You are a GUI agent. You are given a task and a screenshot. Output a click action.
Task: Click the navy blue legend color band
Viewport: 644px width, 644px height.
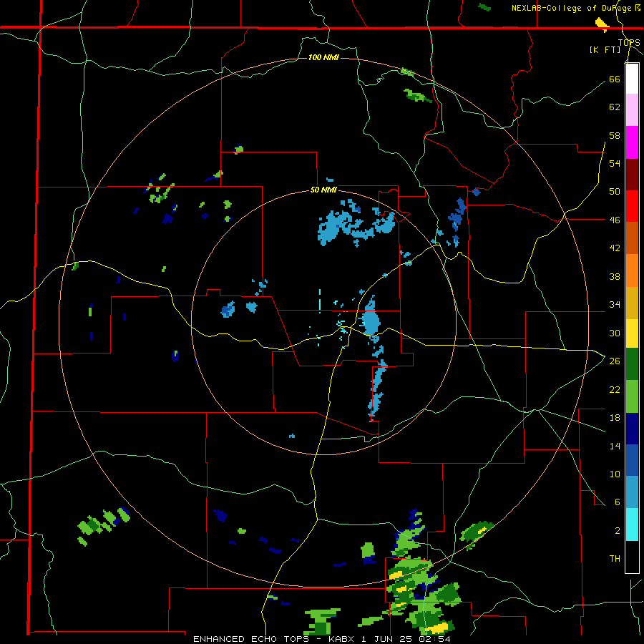632,429
